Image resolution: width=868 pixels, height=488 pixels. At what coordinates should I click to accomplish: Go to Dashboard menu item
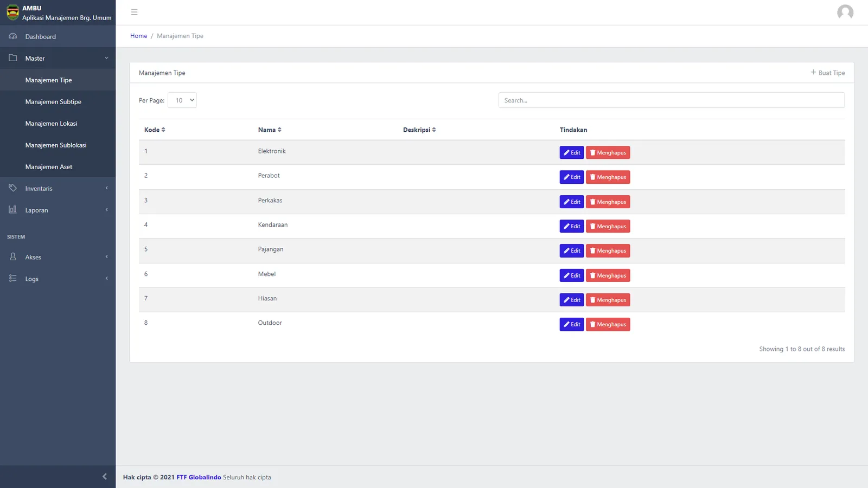point(58,36)
